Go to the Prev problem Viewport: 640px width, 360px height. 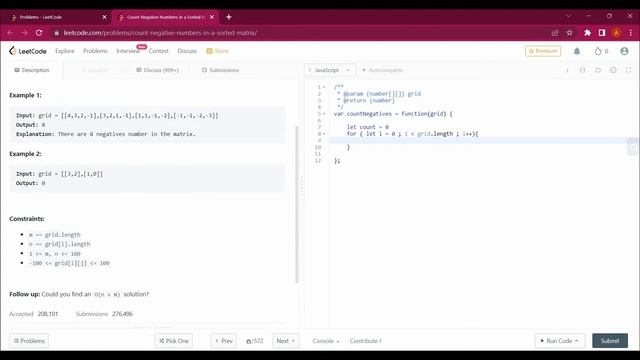224,341
